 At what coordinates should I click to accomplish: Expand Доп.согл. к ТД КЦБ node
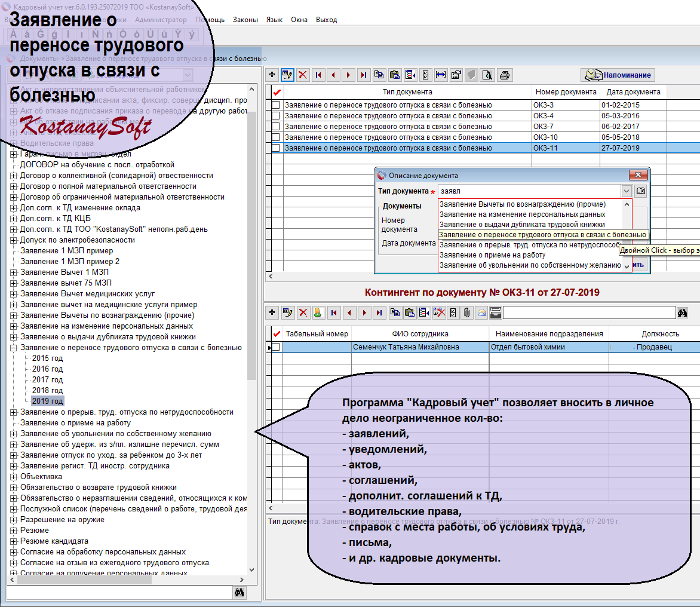click(x=13, y=219)
